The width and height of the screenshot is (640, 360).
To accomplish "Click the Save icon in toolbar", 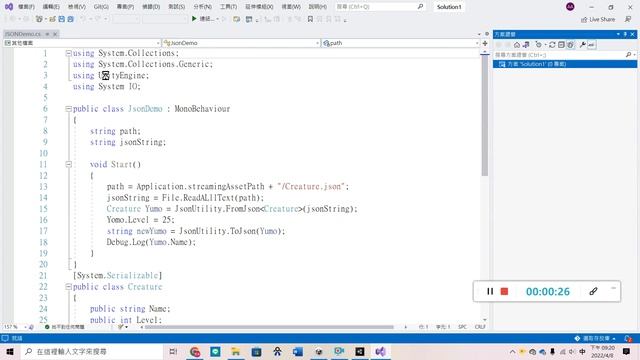I will tap(62, 19).
